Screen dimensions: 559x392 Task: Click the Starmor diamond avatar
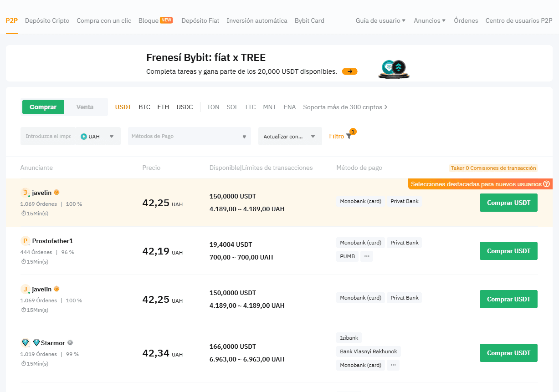[x=25, y=343]
